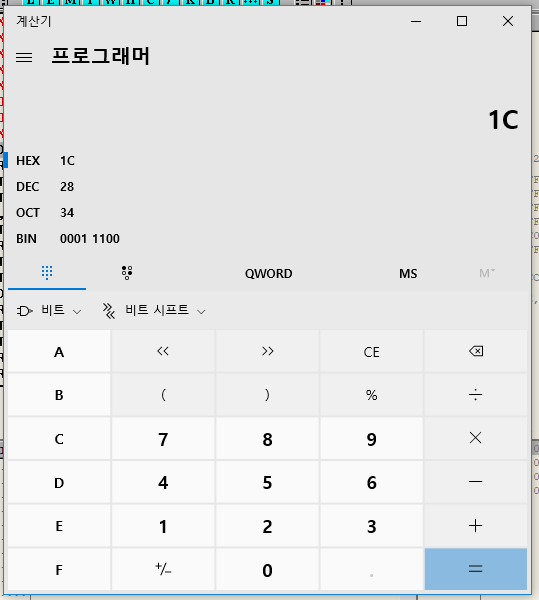Clear entry with CE
Viewport: 539px width, 600px height.
click(x=371, y=351)
